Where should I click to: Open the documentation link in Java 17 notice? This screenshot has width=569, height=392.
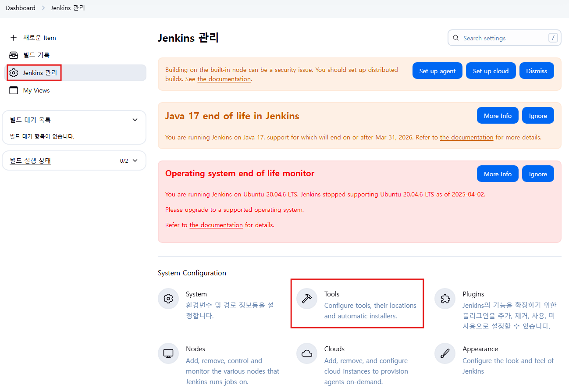(x=467, y=137)
